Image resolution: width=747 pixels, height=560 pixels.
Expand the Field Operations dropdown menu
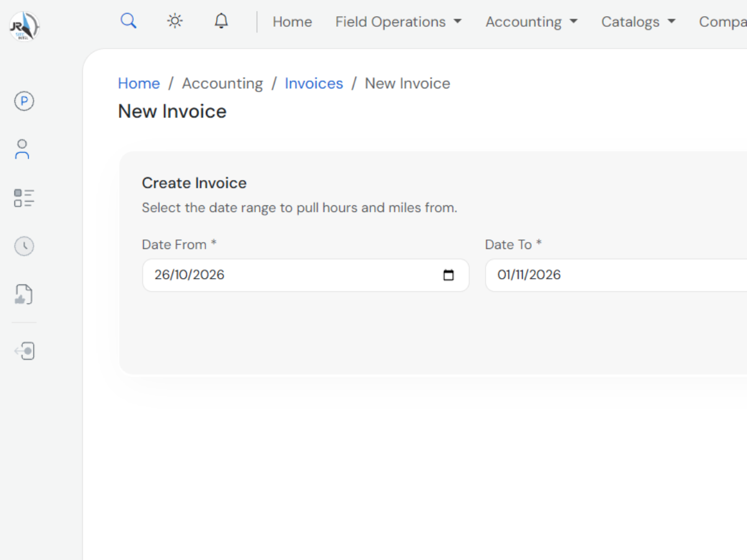398,22
